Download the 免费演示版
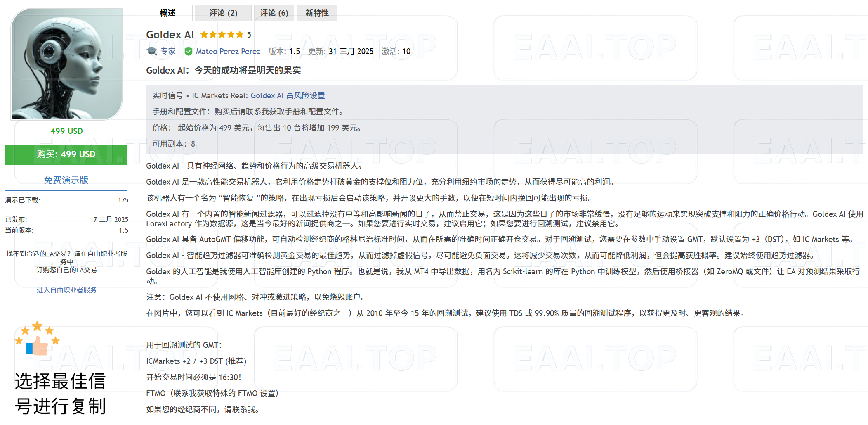 pyautogui.click(x=66, y=180)
